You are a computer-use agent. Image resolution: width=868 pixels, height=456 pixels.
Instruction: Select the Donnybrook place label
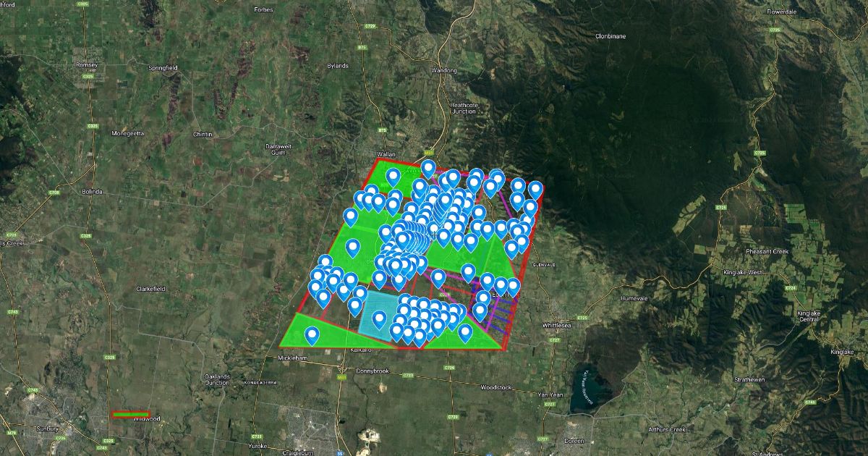point(373,371)
